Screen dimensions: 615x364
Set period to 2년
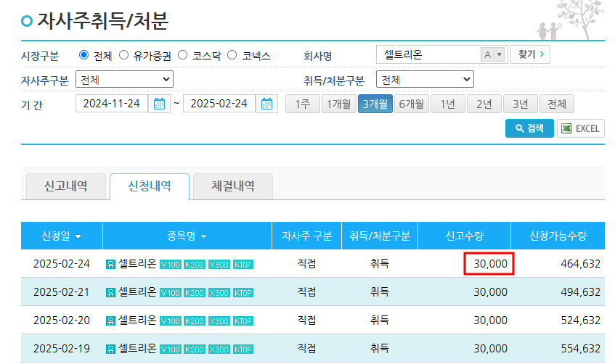point(484,104)
